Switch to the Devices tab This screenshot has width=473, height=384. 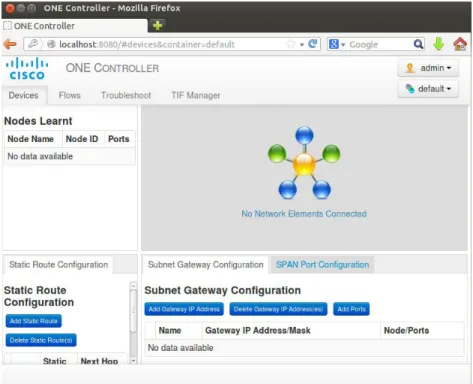coord(24,95)
